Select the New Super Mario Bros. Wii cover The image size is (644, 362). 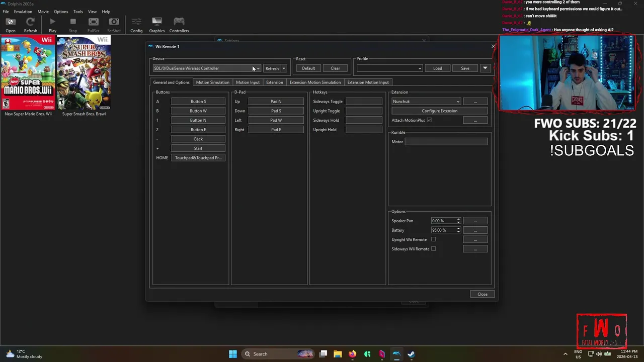point(28,72)
